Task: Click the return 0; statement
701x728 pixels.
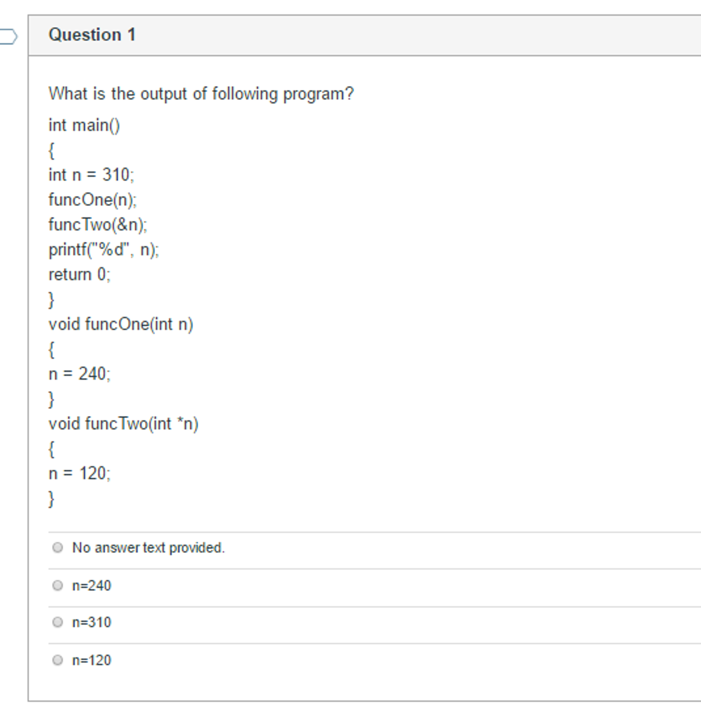Action: 79,274
